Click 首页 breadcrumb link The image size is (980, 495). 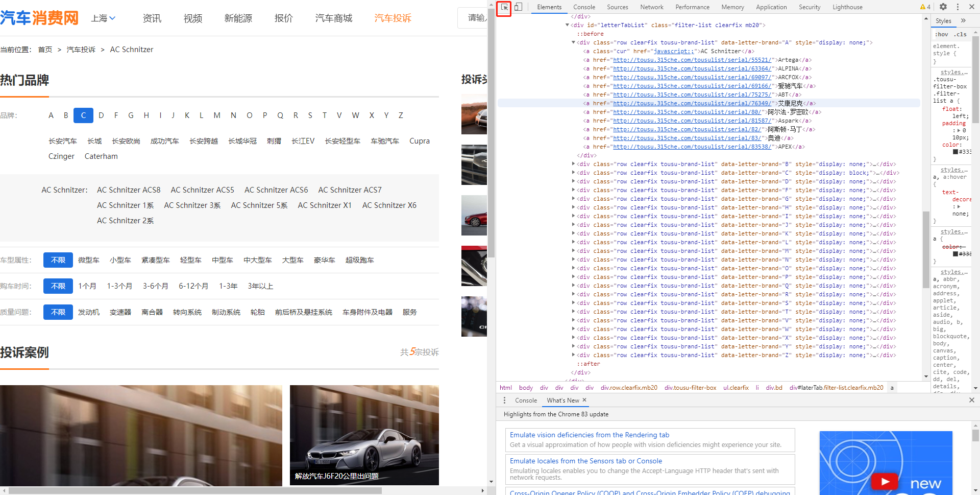click(x=45, y=50)
